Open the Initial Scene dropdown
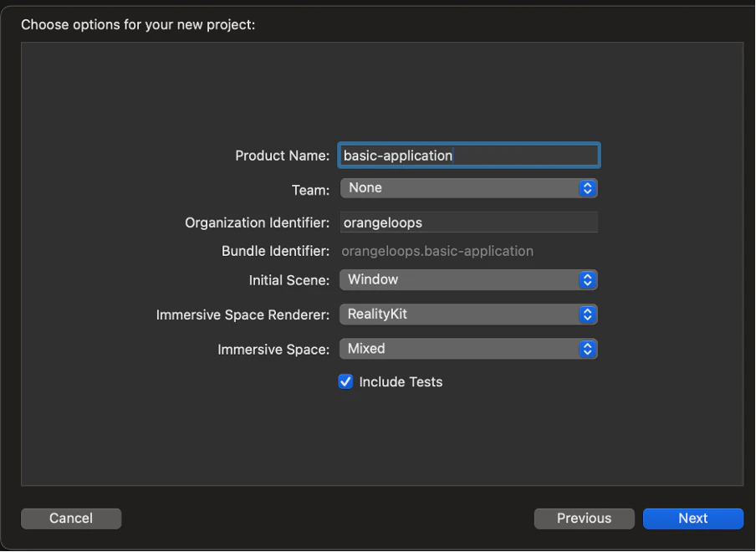This screenshot has height=552, width=756. (468, 279)
